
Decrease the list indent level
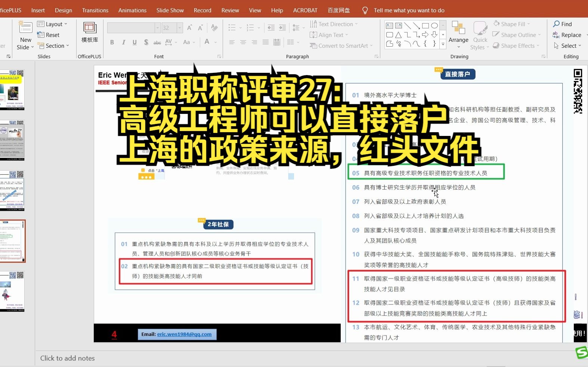click(x=271, y=28)
